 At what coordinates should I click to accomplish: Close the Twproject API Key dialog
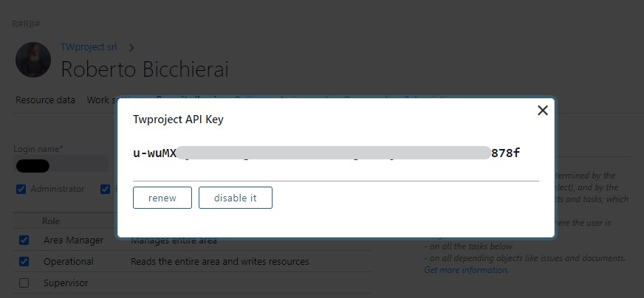click(x=543, y=111)
